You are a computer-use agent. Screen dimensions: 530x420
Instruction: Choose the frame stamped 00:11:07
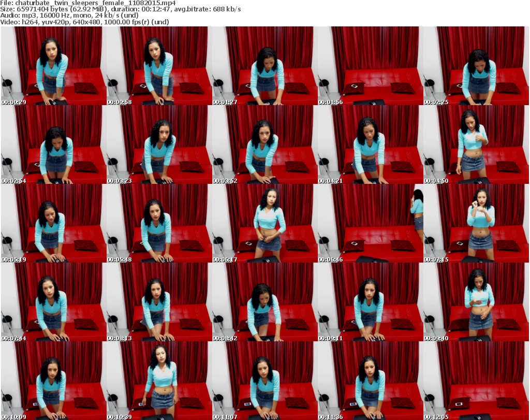[x=264, y=381]
